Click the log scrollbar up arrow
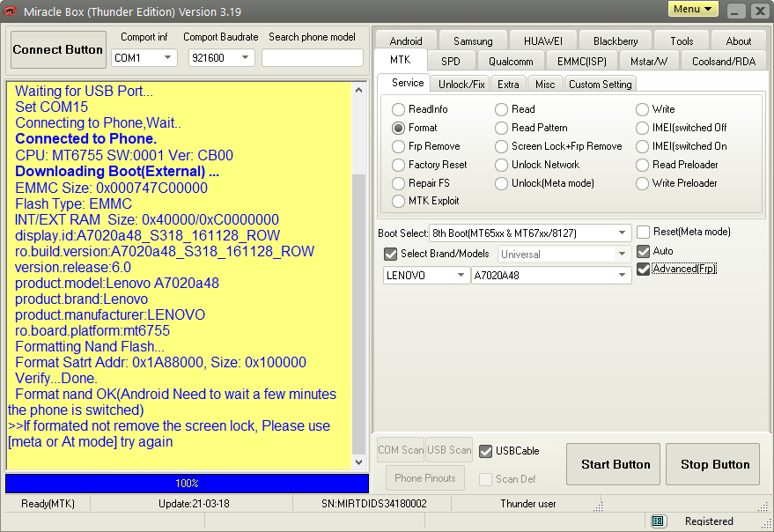The height and width of the screenshot is (532, 774). (359, 91)
